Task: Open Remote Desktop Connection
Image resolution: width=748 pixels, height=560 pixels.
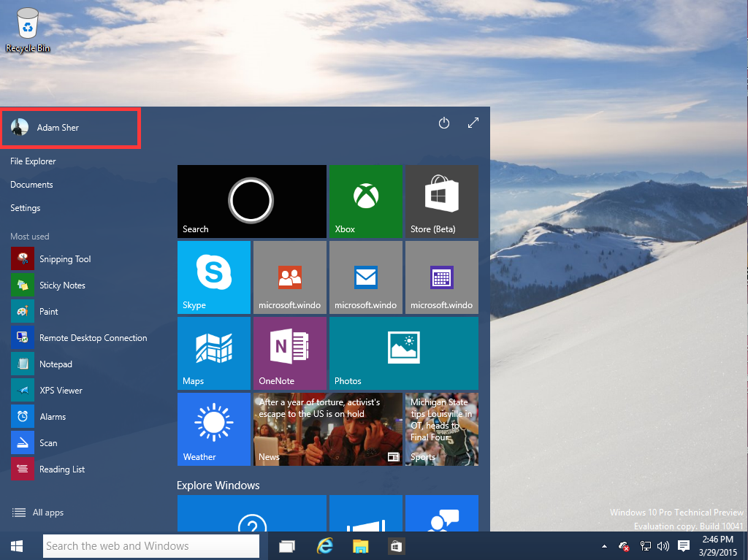Action: click(x=80, y=338)
